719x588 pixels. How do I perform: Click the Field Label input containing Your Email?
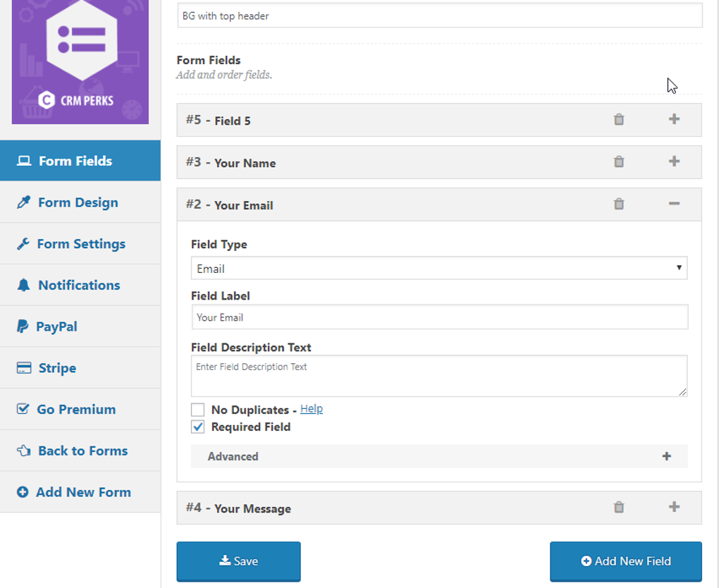pos(438,317)
